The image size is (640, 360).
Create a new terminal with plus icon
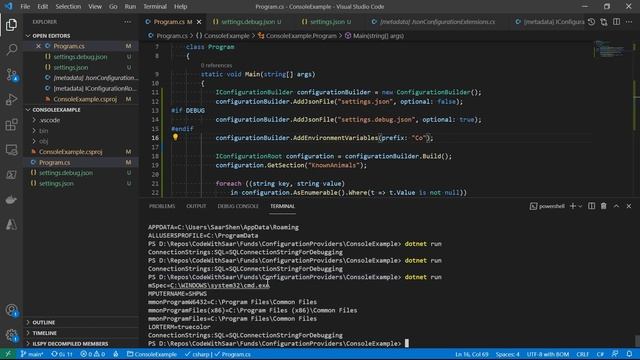point(572,206)
